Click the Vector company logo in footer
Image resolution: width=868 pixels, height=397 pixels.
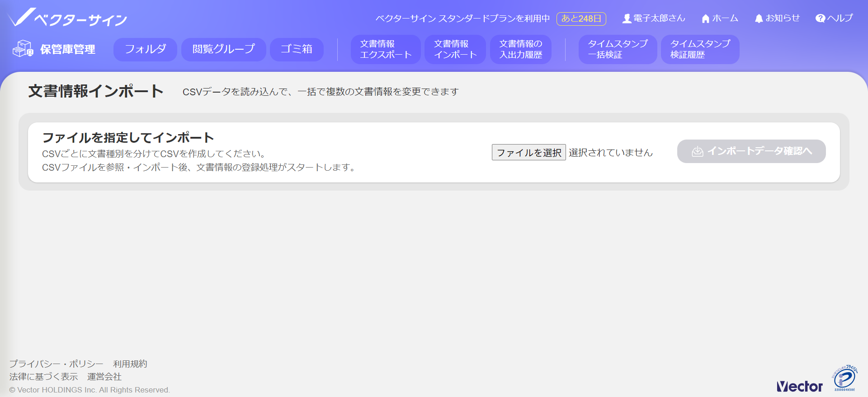799,386
